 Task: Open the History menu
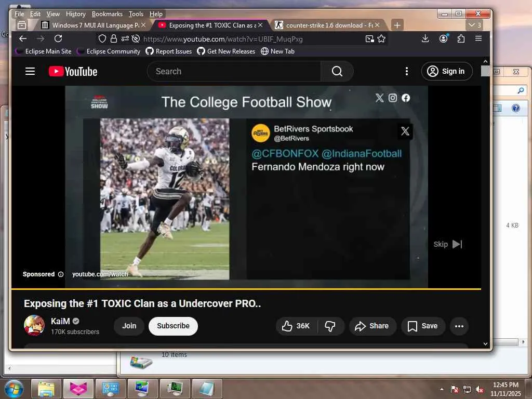76,14
